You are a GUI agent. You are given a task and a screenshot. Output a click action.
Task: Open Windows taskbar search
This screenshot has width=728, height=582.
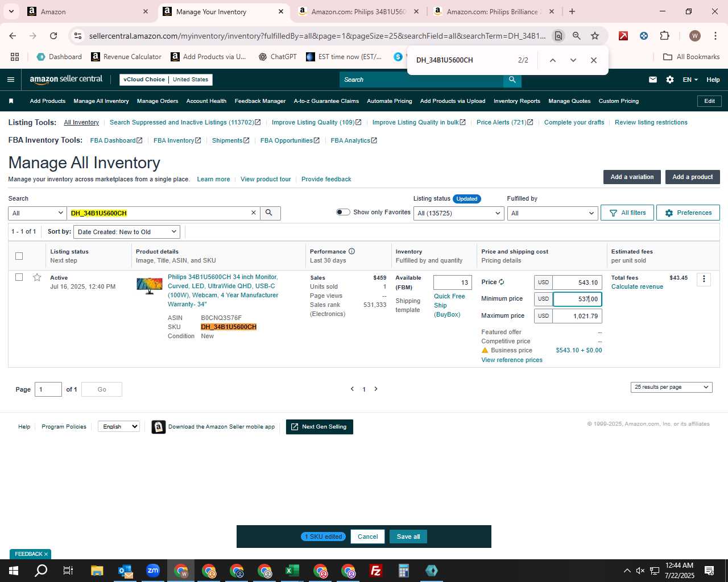[x=41, y=571]
